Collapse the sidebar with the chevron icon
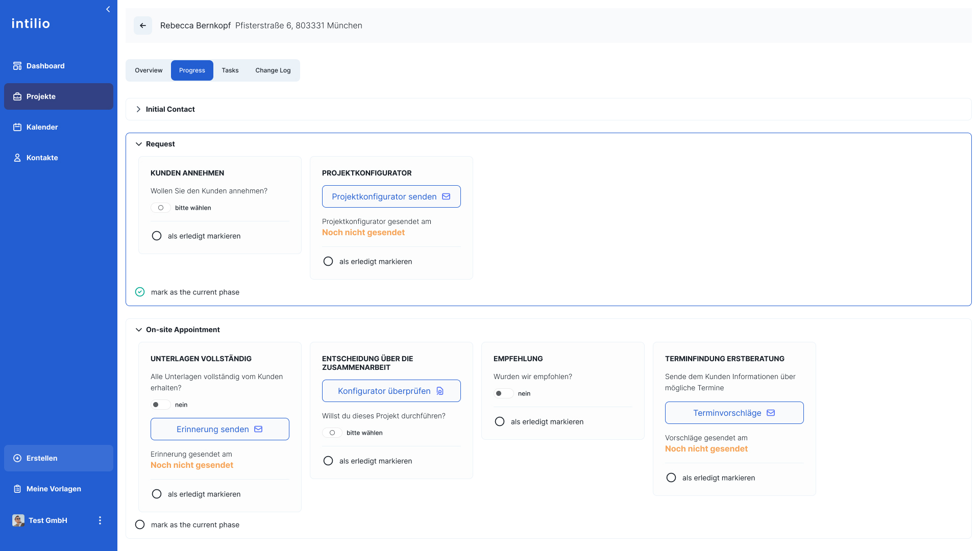The width and height of the screenshot is (980, 551). (108, 9)
